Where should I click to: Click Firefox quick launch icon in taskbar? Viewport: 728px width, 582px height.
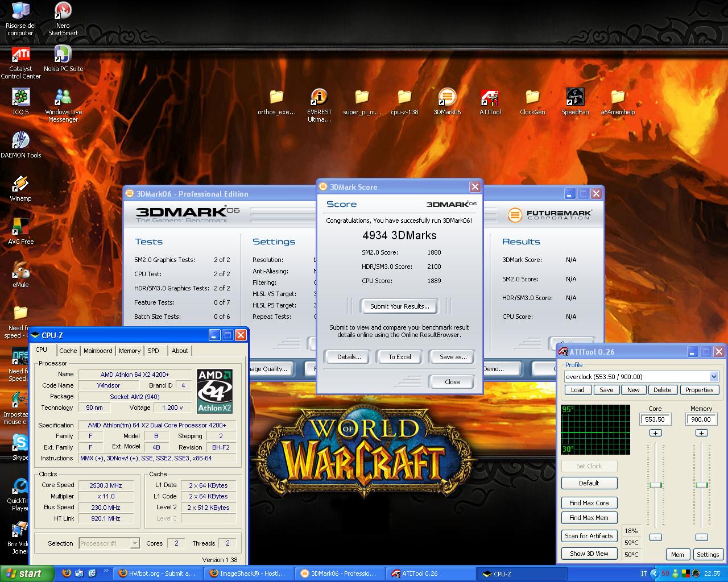tap(67, 573)
